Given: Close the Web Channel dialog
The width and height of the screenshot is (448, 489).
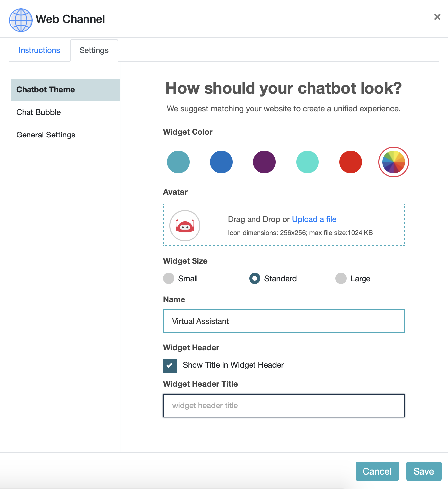Looking at the screenshot, I should [x=437, y=17].
